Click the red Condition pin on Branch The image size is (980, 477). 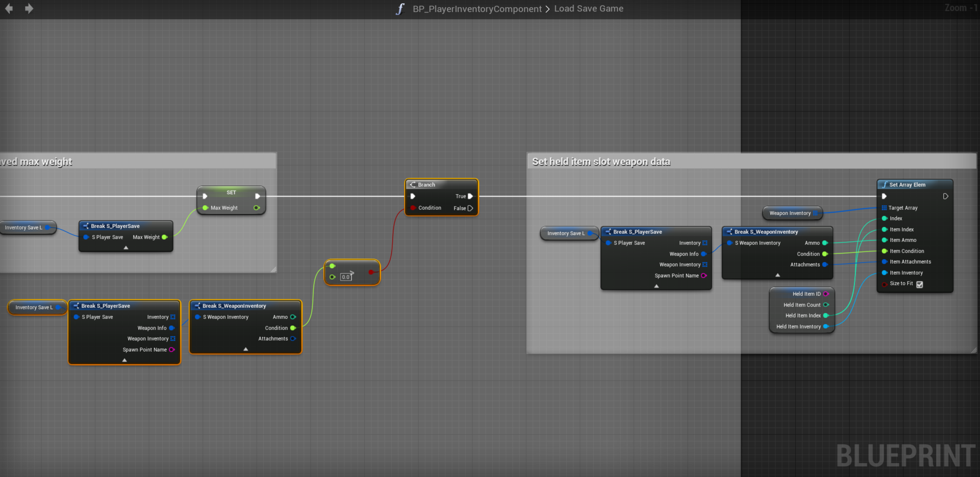click(413, 208)
